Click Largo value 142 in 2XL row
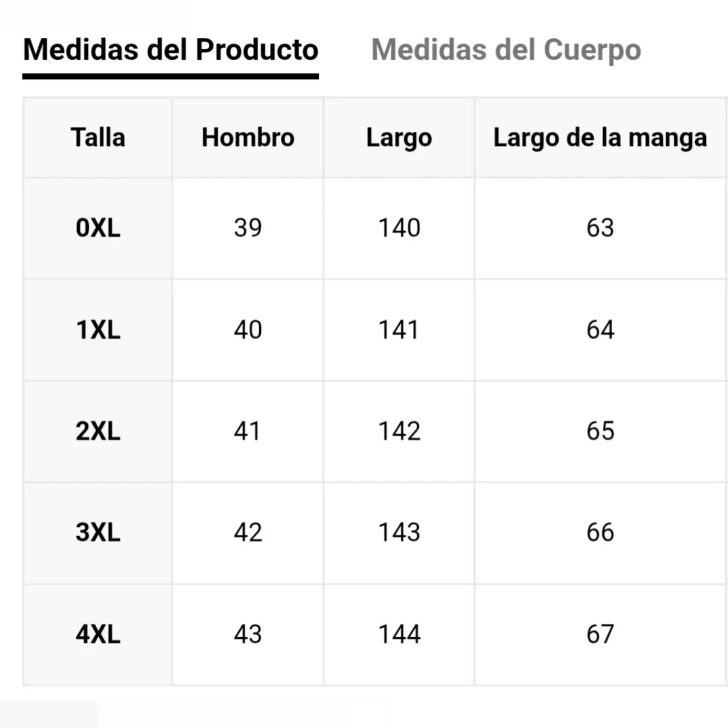 coord(399,431)
